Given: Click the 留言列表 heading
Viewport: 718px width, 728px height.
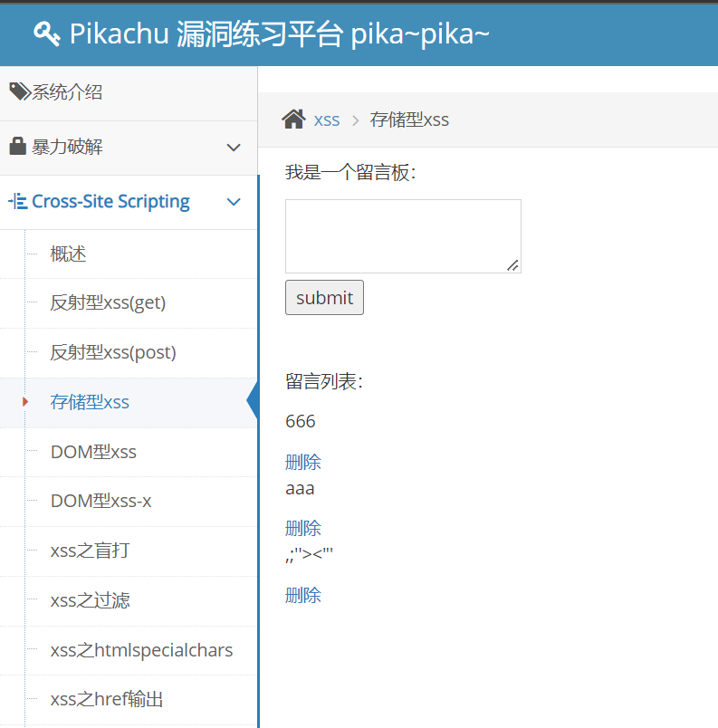Looking at the screenshot, I should tap(324, 381).
